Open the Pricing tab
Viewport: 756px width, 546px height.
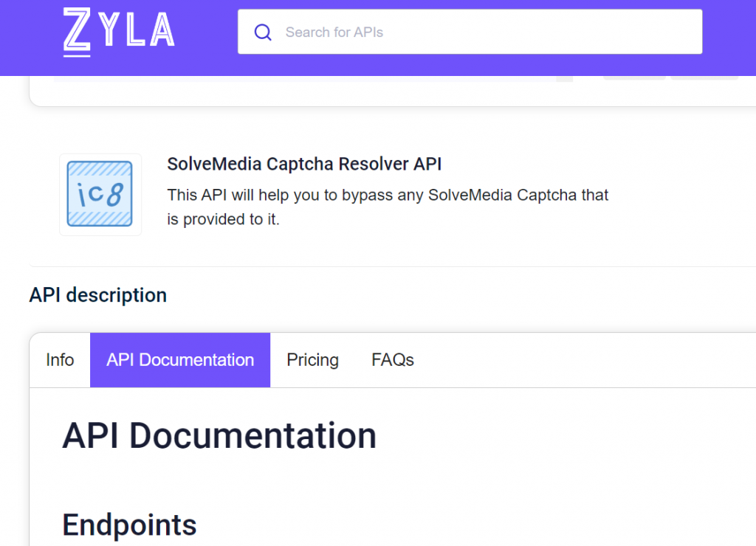(x=312, y=360)
